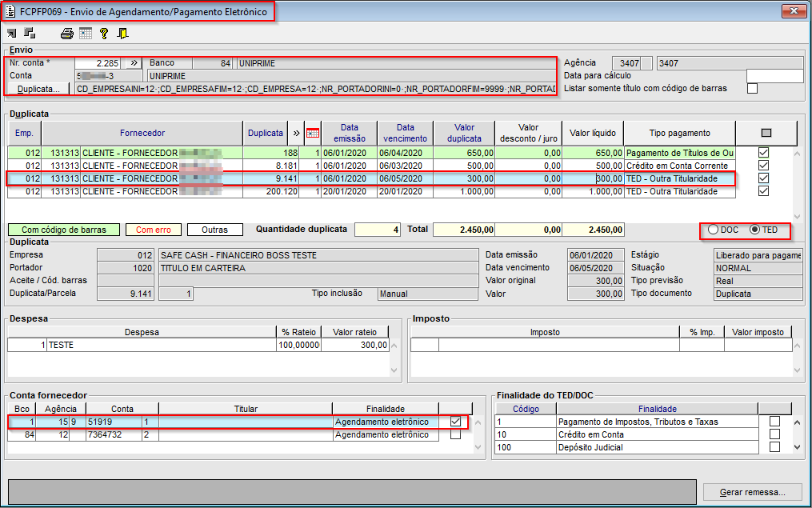Click Finalidade column header in TED/DOC list
Viewport: 812px width, 508px height.
(657, 409)
